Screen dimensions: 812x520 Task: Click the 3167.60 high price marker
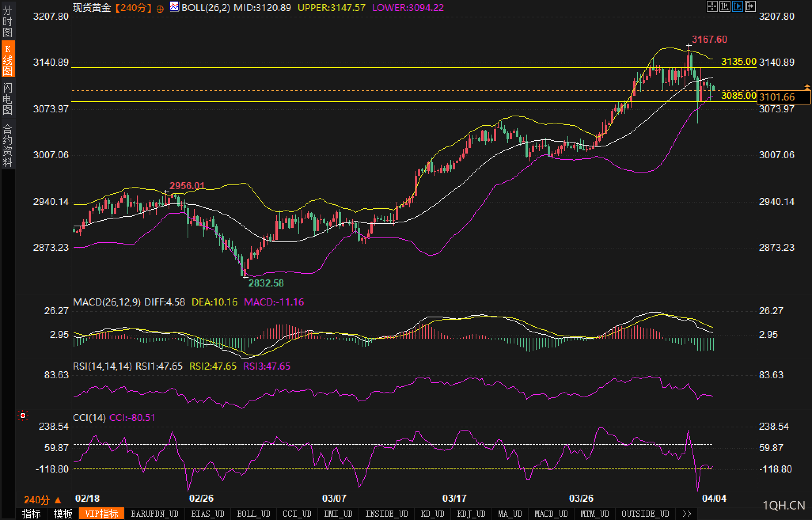(710, 39)
